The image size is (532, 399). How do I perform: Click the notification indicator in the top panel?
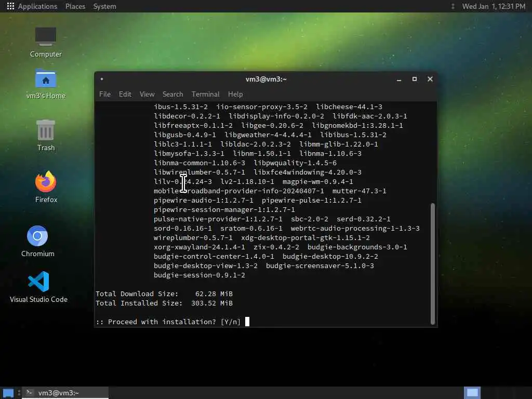[x=453, y=6]
